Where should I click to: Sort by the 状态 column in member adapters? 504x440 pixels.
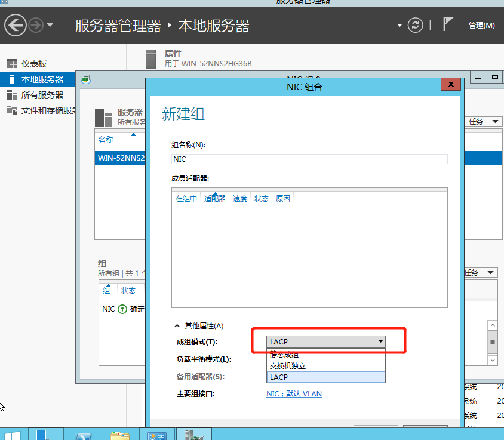(262, 199)
